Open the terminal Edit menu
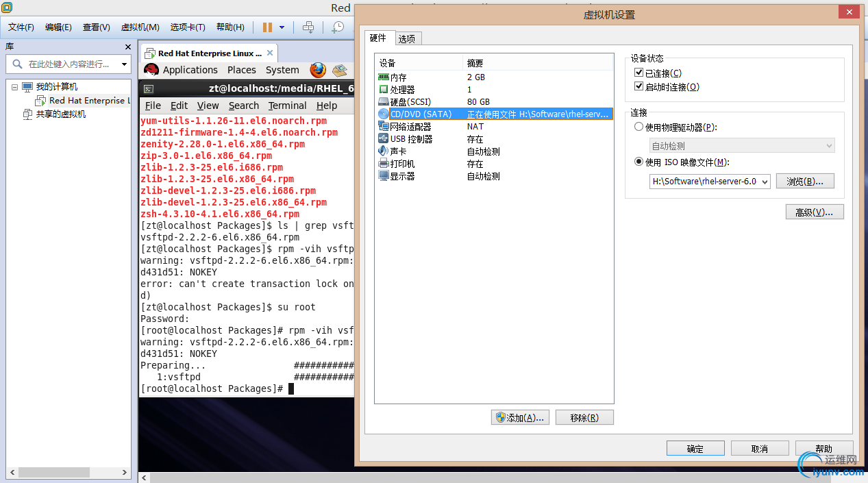Image resolution: width=868 pixels, height=483 pixels. (179, 106)
